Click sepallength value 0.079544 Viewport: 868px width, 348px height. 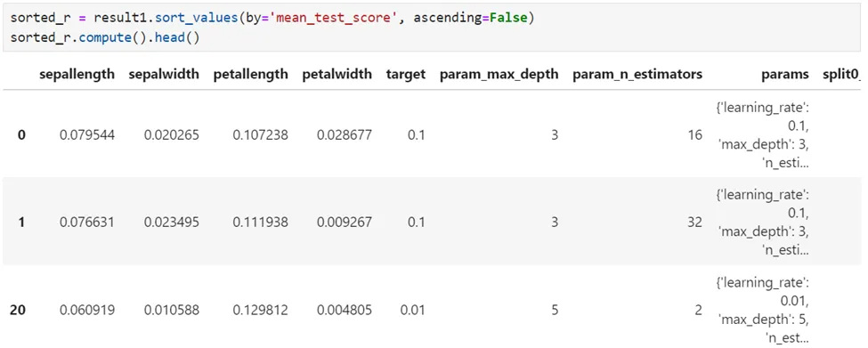[x=87, y=134]
